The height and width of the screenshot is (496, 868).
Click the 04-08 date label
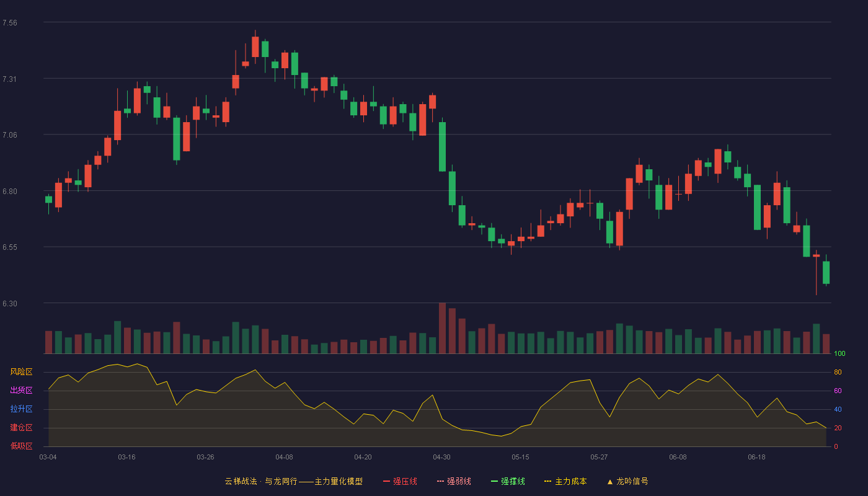pos(284,457)
